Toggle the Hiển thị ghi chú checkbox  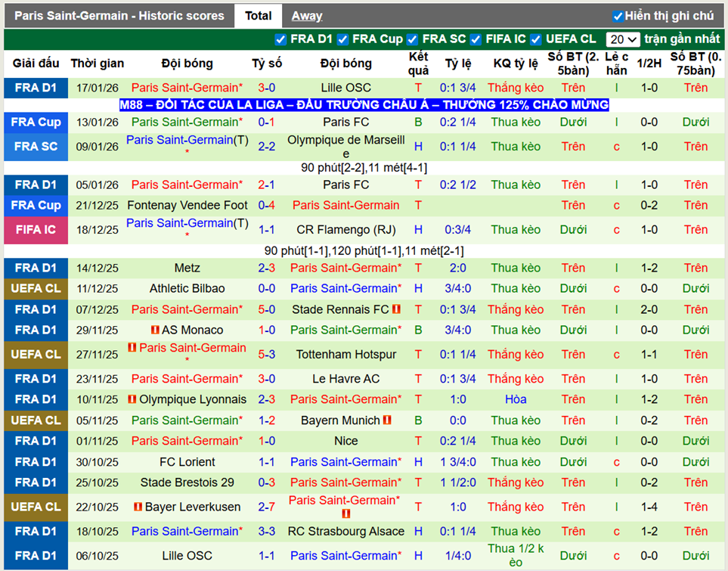coord(618,17)
